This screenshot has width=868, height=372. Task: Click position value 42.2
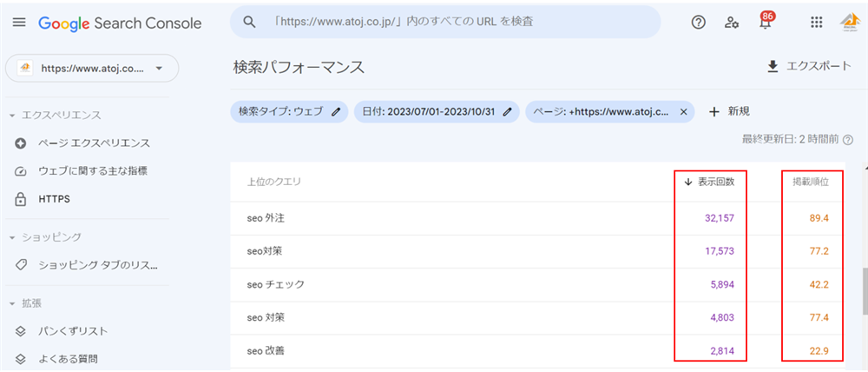click(819, 285)
